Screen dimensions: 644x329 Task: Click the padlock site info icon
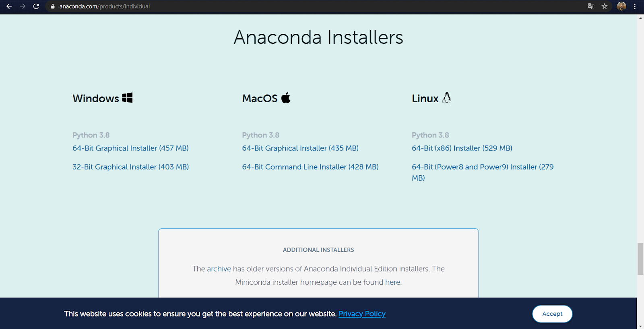(x=53, y=6)
